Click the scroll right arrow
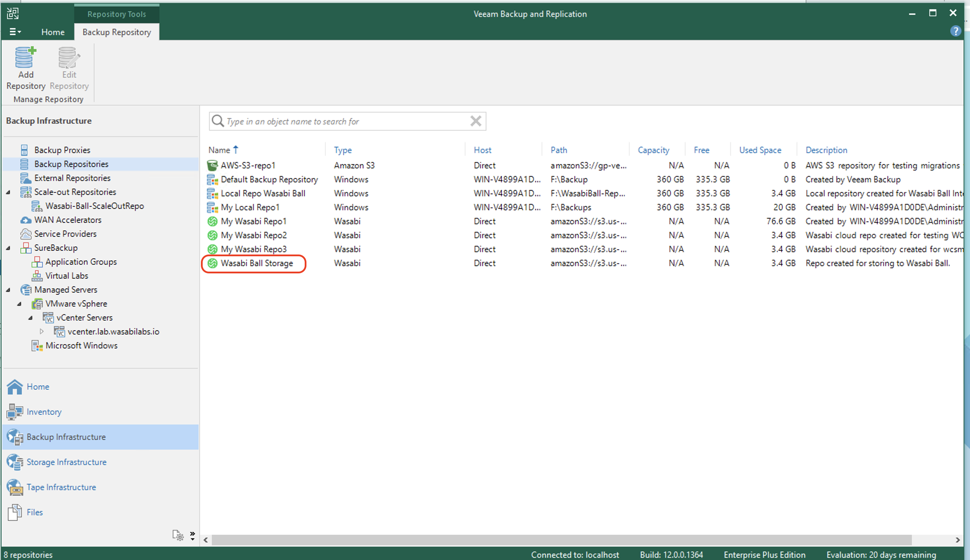 pos(958,540)
